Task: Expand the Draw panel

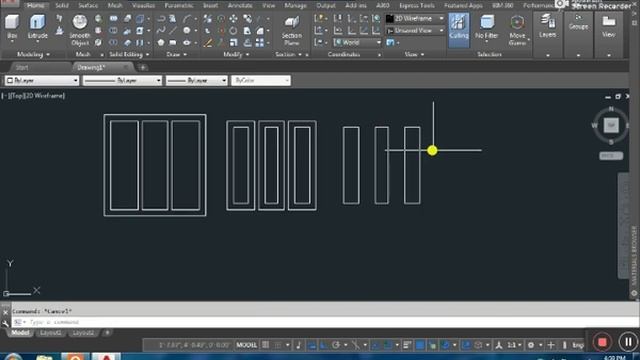Action: (x=176, y=54)
